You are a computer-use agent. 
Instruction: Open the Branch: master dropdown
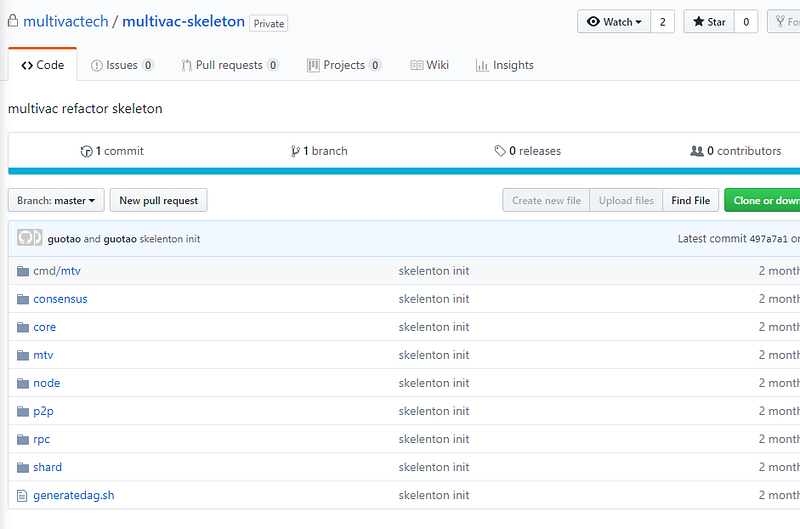pos(56,200)
